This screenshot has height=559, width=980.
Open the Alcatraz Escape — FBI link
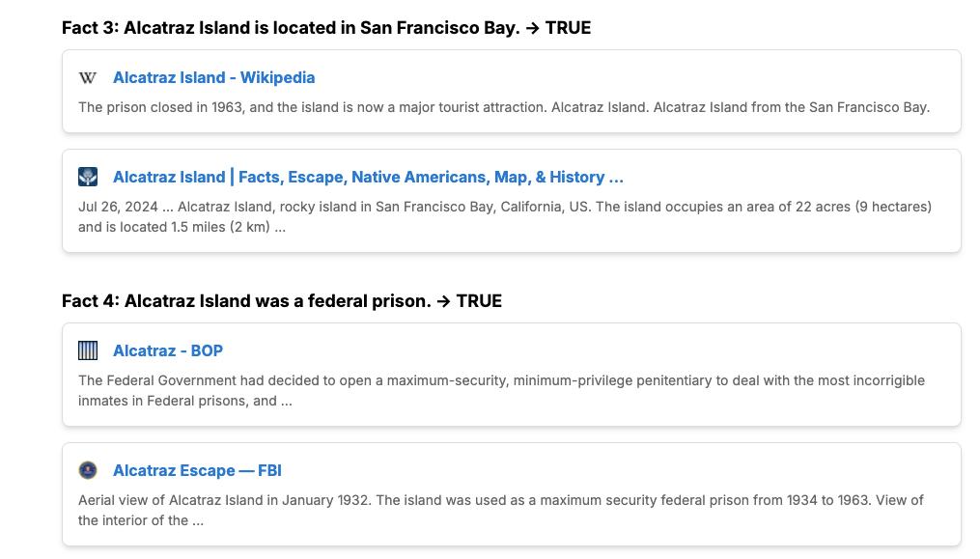(x=197, y=470)
